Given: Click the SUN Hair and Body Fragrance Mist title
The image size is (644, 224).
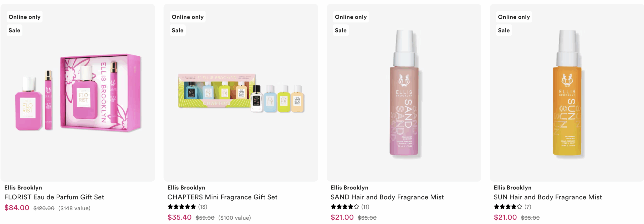Looking at the screenshot, I should [x=548, y=197].
